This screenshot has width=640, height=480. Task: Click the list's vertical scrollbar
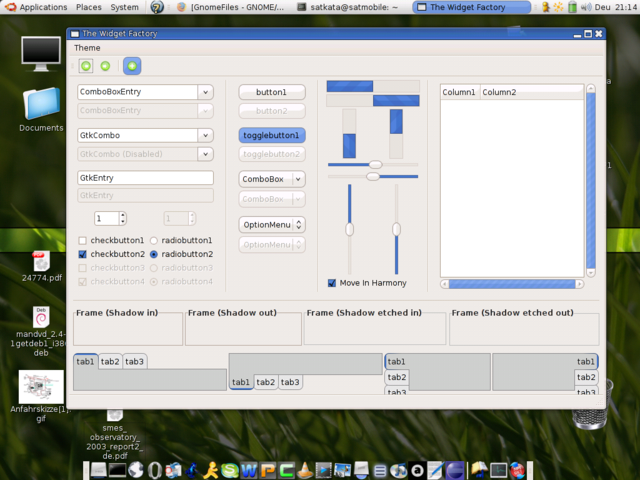click(x=591, y=180)
